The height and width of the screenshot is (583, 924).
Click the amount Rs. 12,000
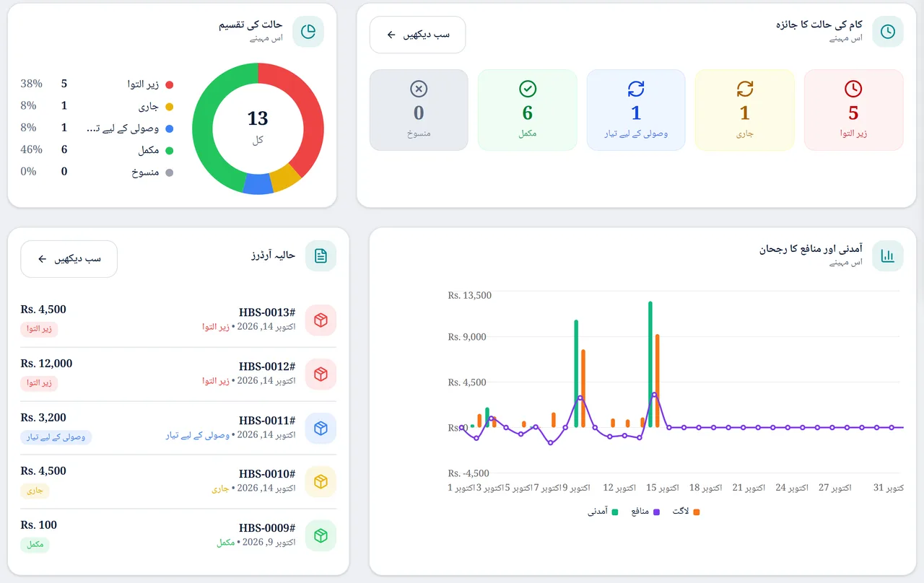(x=46, y=364)
